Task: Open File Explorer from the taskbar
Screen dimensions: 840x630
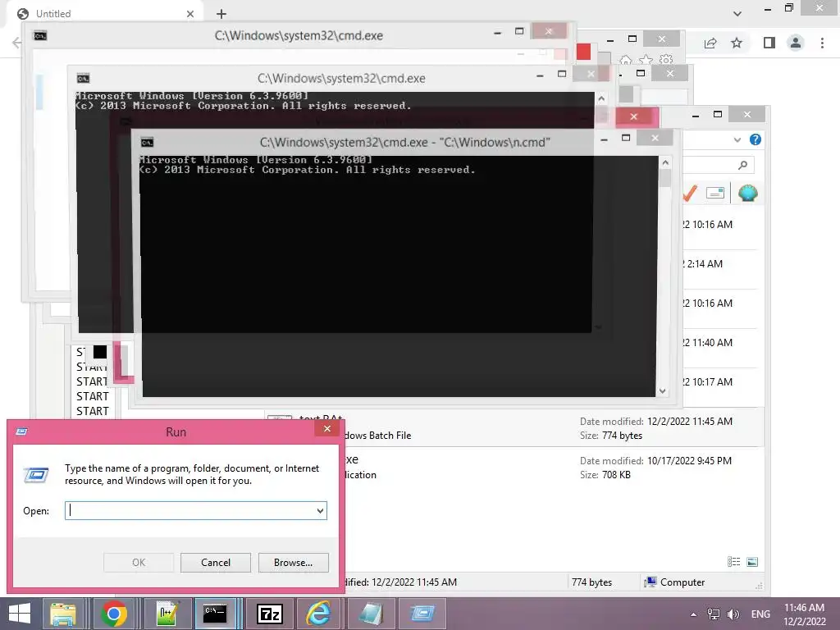Action: pyautogui.click(x=62, y=614)
